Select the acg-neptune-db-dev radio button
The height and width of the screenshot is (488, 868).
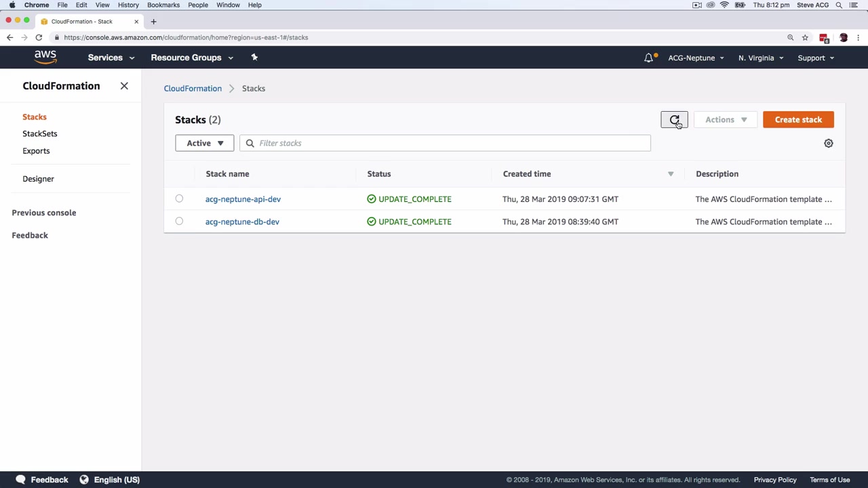coord(179,221)
